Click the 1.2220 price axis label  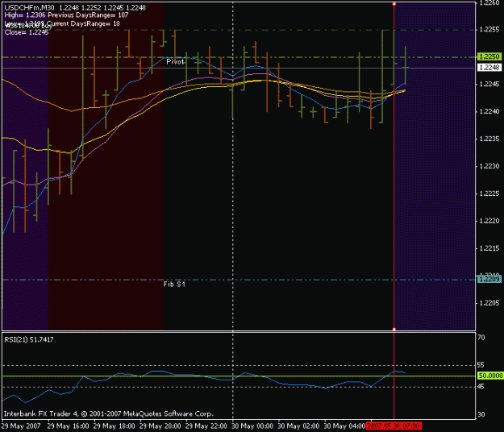point(489,221)
